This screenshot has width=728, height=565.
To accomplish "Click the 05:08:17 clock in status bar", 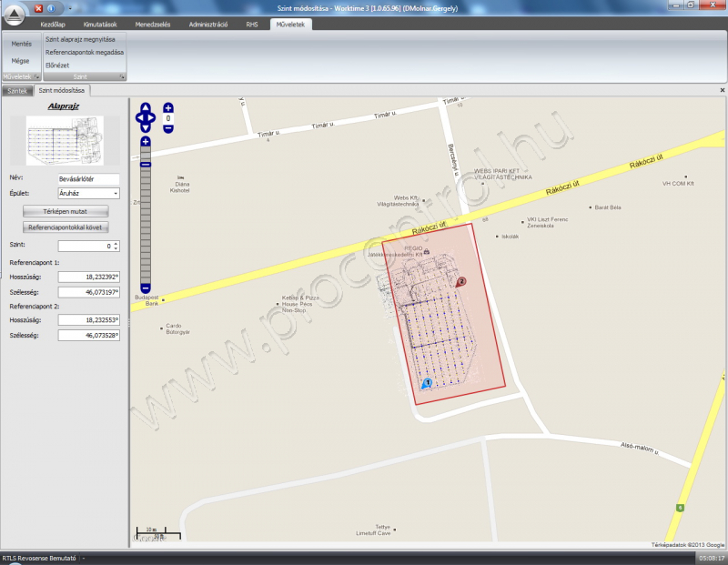I will (x=712, y=558).
